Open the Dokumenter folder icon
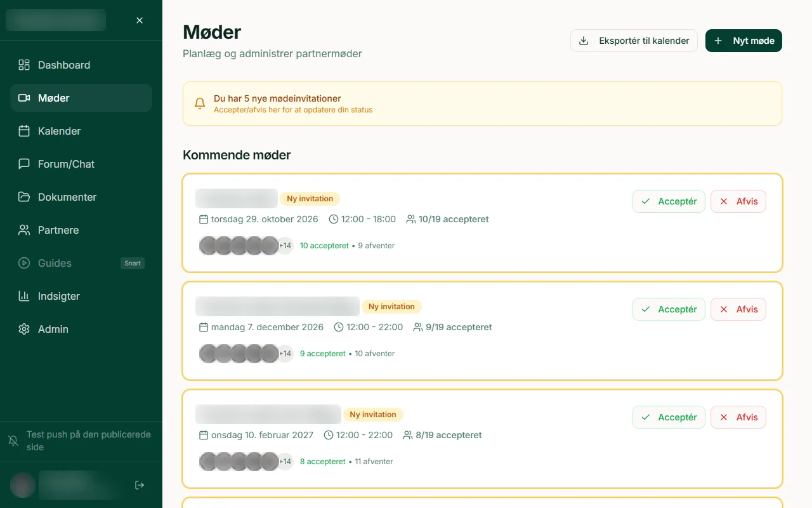The image size is (812, 508). coord(24,197)
